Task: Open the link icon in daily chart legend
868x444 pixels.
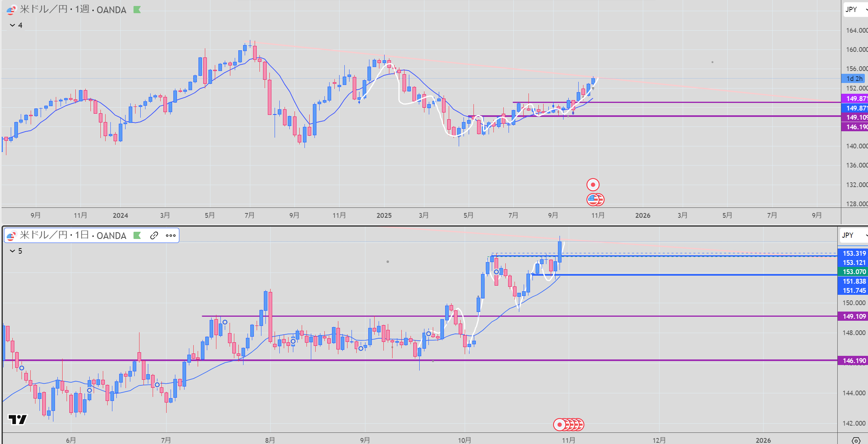Action: click(154, 235)
